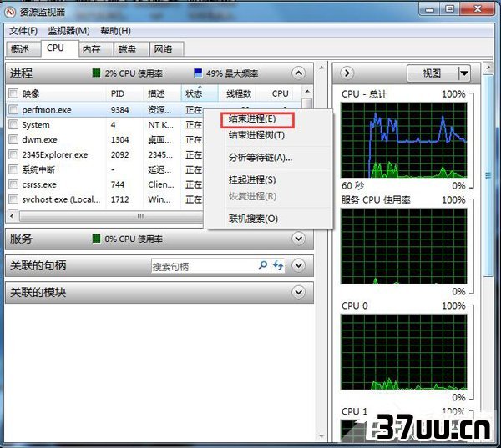The width and height of the screenshot is (501, 448).
Task: Select the perfmon.exe process name
Action: pos(47,110)
